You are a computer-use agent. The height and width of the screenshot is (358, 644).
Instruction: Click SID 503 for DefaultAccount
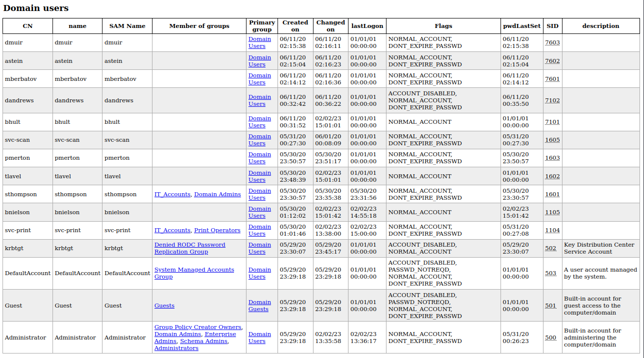pos(550,273)
